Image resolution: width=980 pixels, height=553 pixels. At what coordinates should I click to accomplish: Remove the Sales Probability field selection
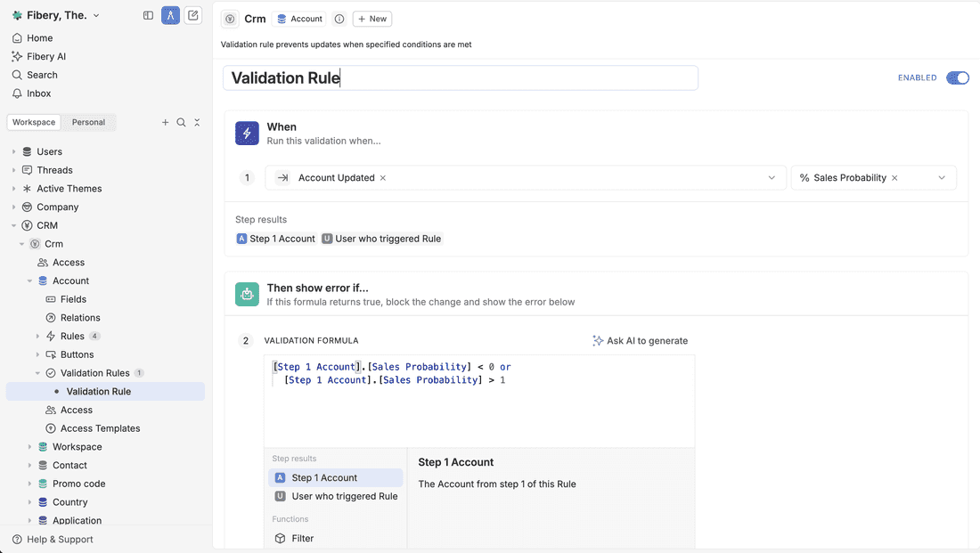894,178
